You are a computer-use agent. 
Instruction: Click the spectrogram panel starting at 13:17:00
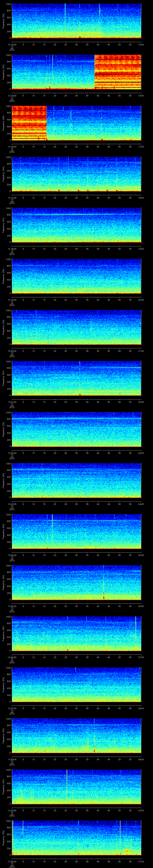(76, 174)
